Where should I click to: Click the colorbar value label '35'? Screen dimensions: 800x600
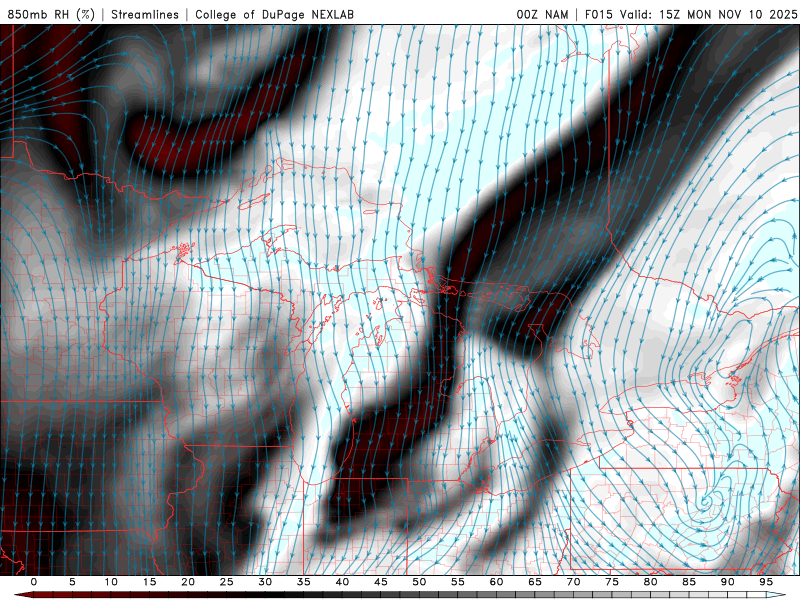tap(303, 582)
